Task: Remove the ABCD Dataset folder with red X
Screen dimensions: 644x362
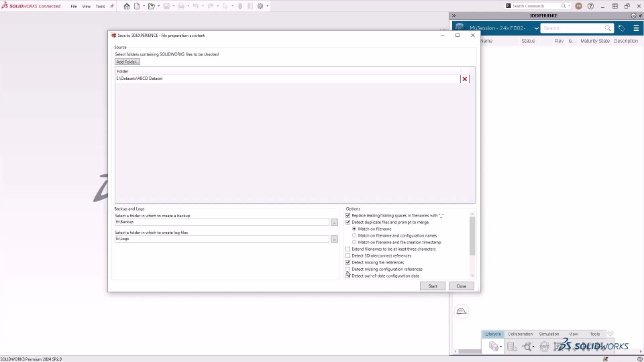Action: (x=464, y=79)
